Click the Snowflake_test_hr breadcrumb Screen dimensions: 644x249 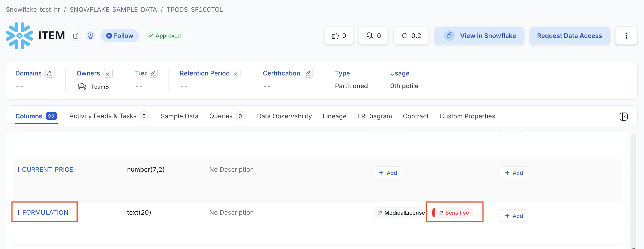pos(33,9)
